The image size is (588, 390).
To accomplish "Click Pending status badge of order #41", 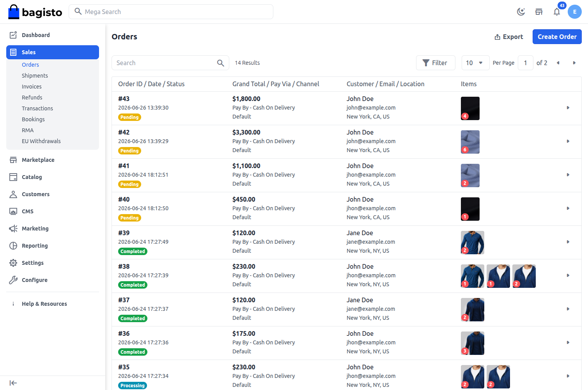I will (129, 184).
